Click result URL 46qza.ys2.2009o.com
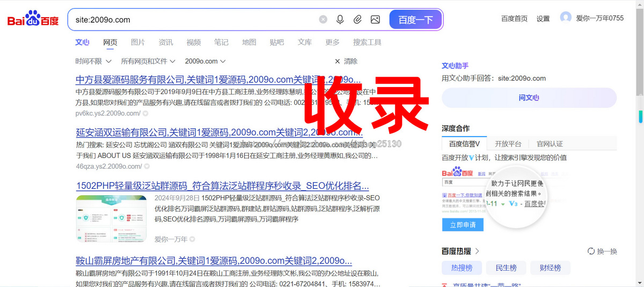The width and height of the screenshot is (644, 287). 109,166
